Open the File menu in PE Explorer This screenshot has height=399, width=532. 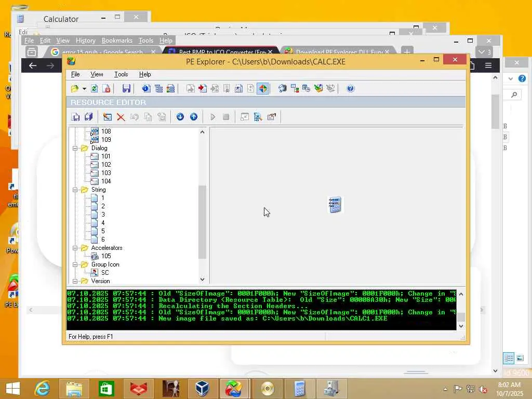tap(75, 74)
